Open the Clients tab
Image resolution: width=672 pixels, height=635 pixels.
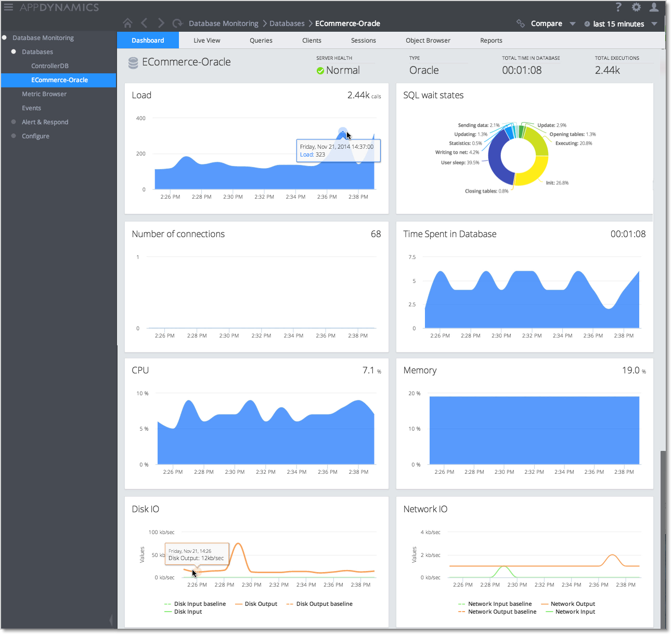[x=312, y=40]
